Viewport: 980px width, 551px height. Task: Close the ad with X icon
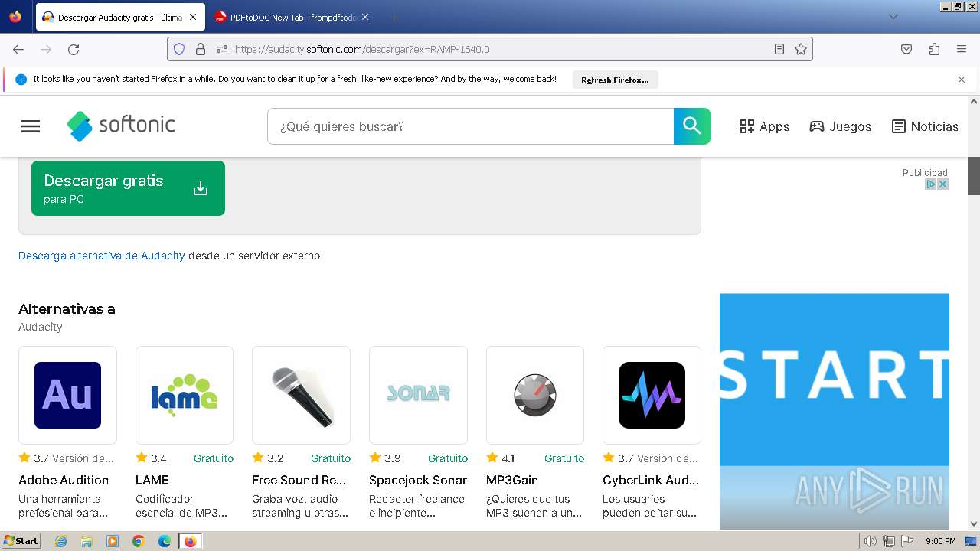click(x=943, y=184)
